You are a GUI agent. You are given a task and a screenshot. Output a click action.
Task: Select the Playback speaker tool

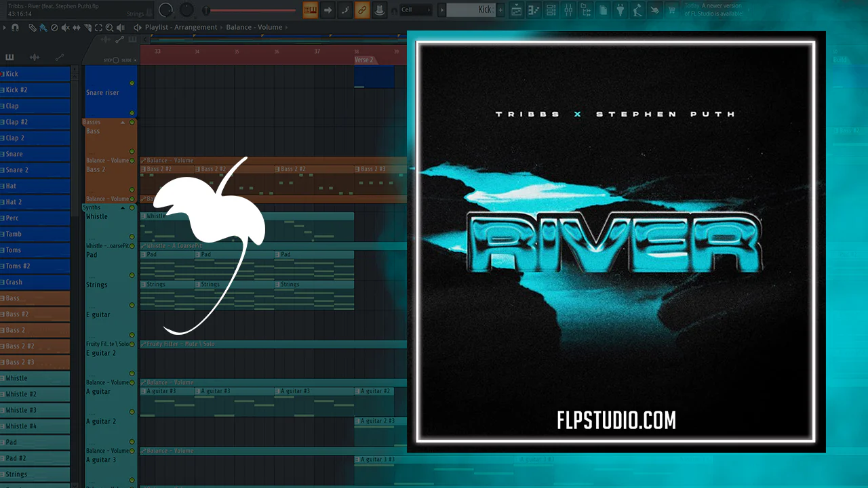tap(120, 28)
